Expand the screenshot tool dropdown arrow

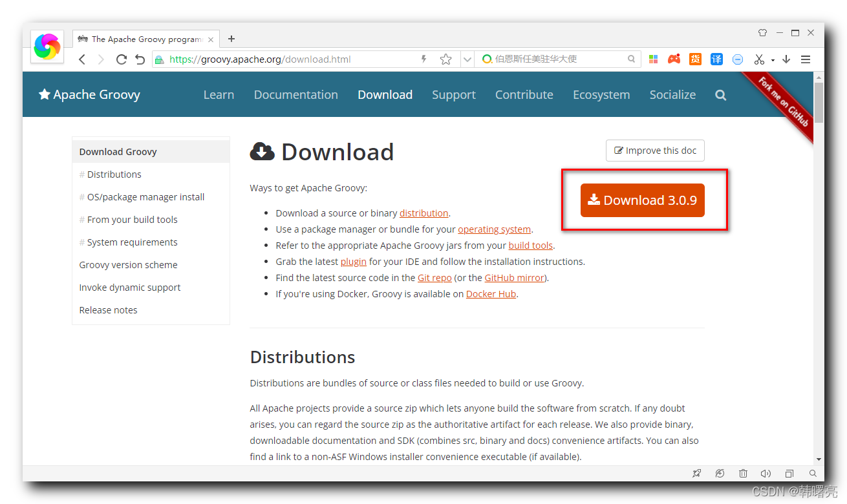tap(773, 61)
